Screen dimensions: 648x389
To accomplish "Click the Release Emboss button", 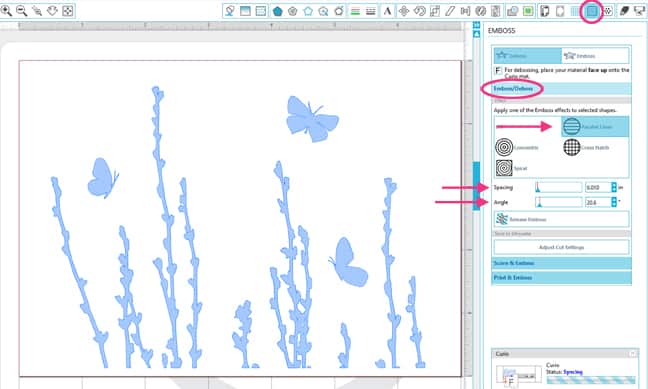I will click(x=562, y=219).
